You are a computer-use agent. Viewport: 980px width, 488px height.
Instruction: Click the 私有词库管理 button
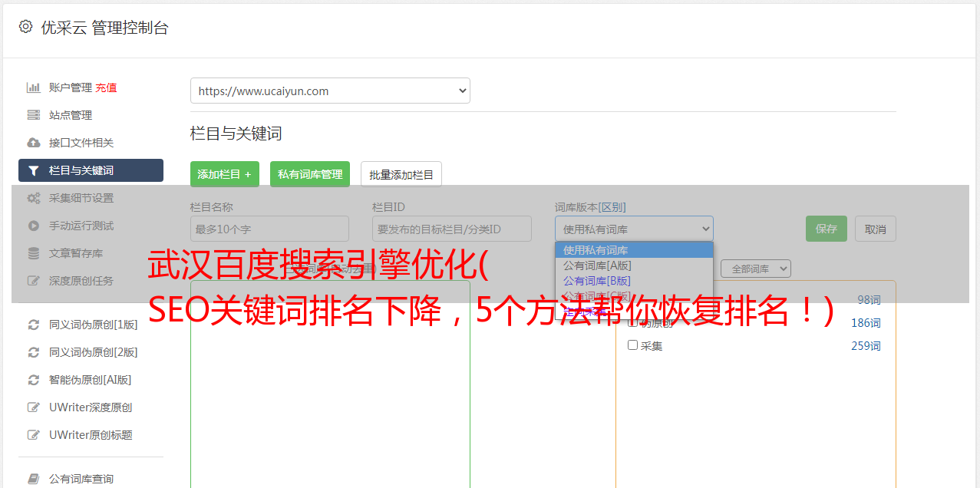point(310,174)
